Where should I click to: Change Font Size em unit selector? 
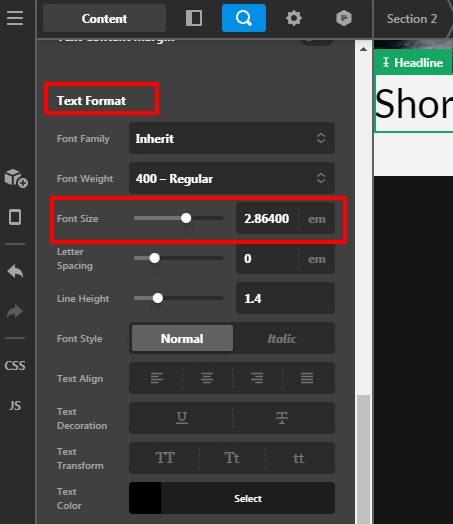317,219
